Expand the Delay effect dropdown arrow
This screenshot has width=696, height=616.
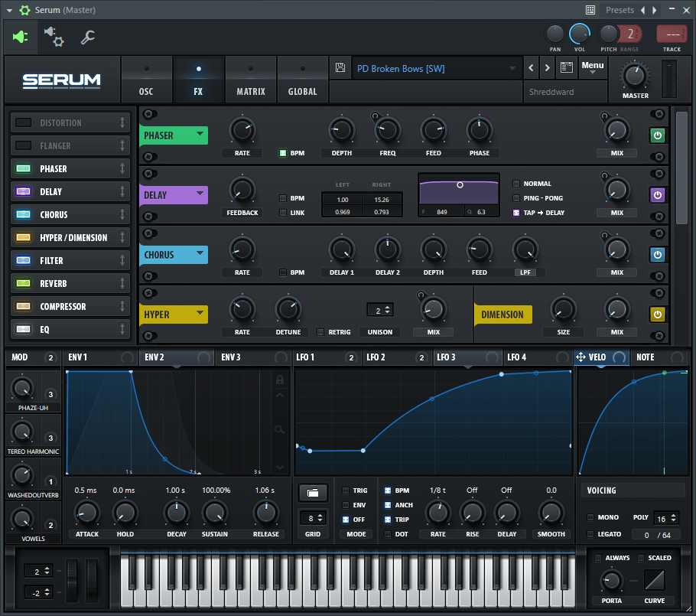pyautogui.click(x=200, y=193)
